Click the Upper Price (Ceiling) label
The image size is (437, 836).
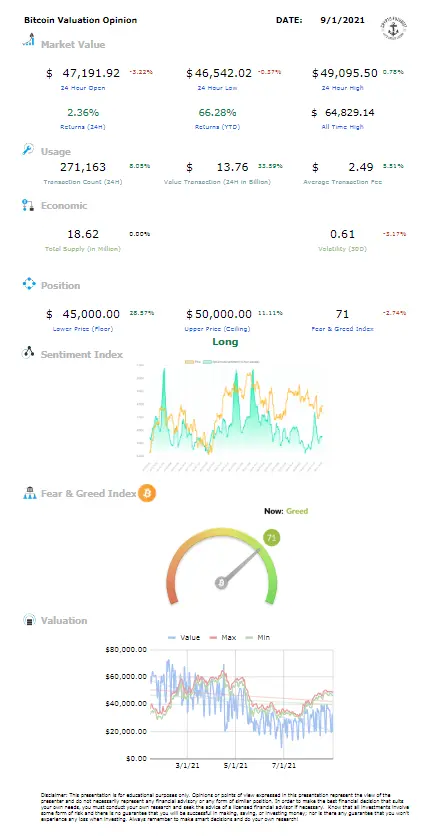(x=217, y=329)
